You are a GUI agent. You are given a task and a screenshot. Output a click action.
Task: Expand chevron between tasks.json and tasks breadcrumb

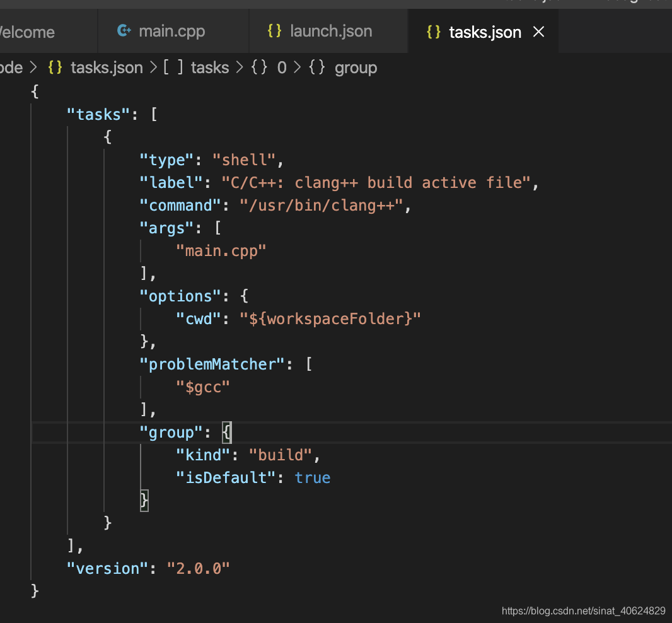[153, 67]
